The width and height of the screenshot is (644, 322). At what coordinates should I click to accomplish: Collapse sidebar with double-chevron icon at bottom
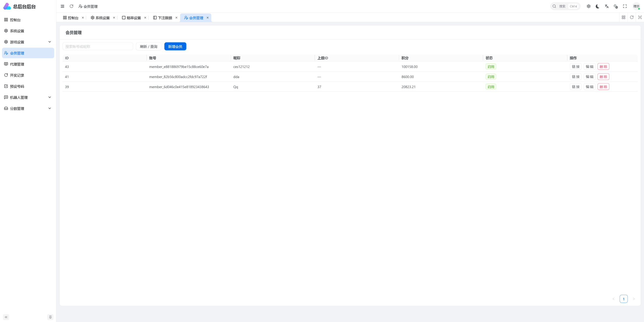(6, 317)
